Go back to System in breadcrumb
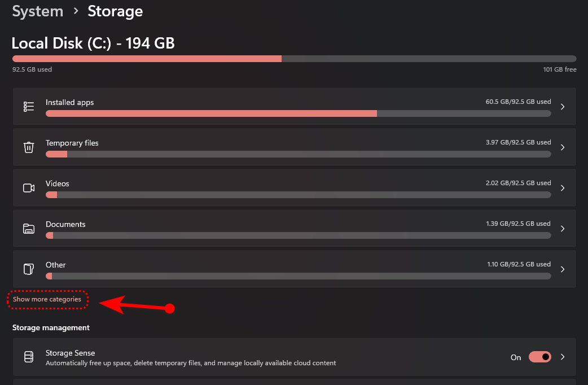Screen dimensions: 588x385 37,11
